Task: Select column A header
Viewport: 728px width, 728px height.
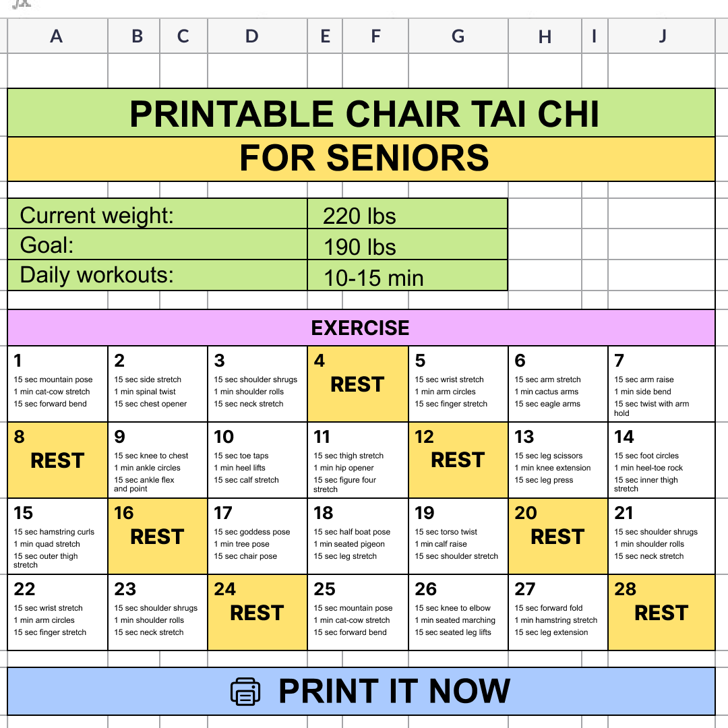Action: click(57, 36)
